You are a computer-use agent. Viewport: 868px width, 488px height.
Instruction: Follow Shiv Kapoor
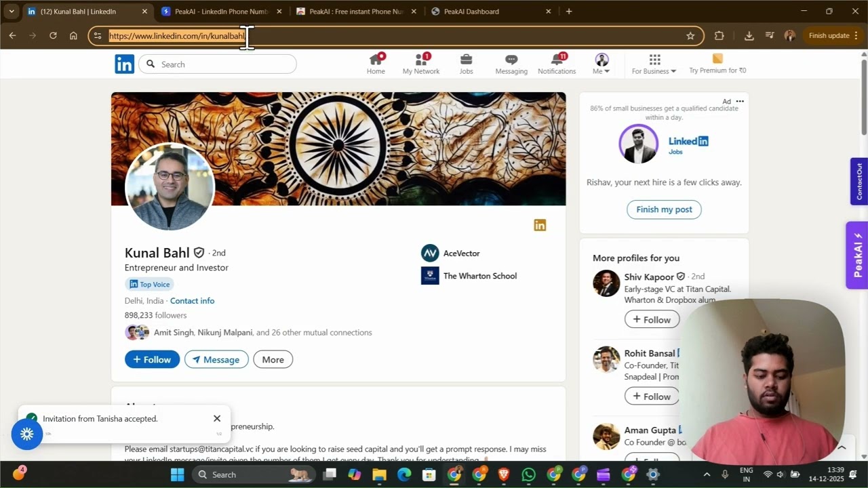(652, 320)
